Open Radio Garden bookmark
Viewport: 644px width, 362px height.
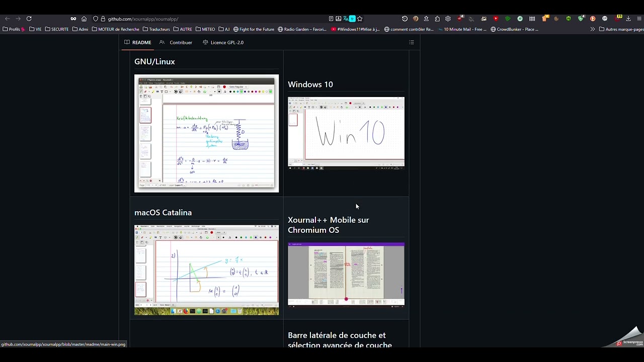pos(302,29)
